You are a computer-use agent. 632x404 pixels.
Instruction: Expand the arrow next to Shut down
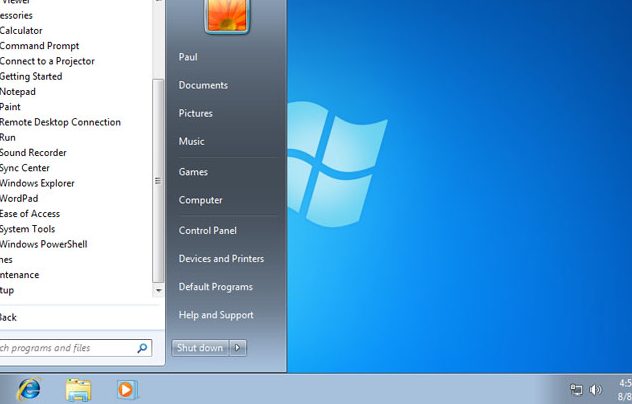coord(237,348)
